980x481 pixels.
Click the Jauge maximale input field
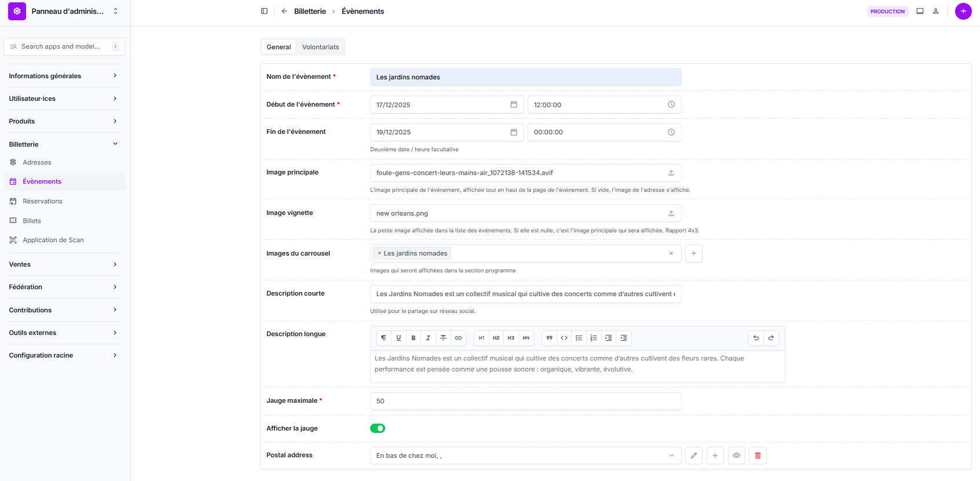(525, 401)
